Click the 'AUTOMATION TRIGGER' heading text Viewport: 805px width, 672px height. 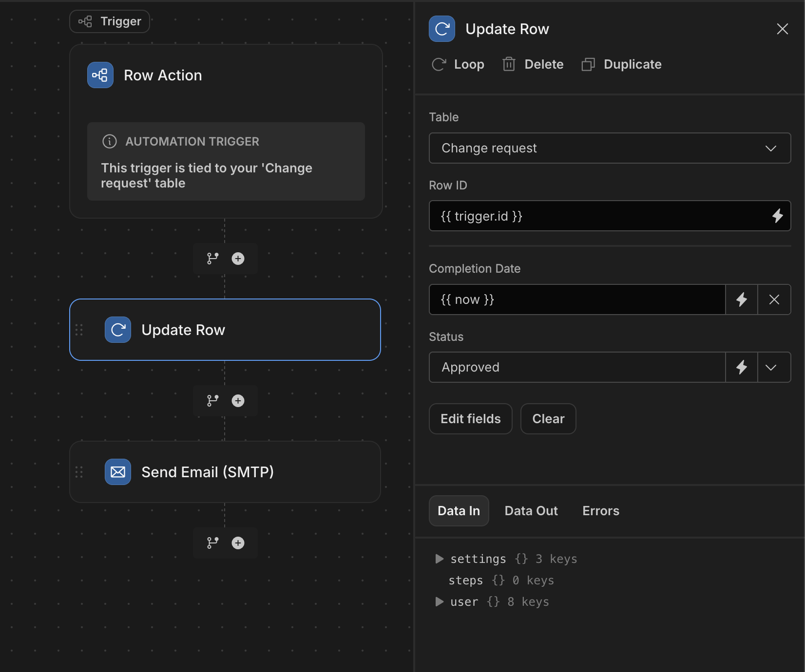click(192, 141)
